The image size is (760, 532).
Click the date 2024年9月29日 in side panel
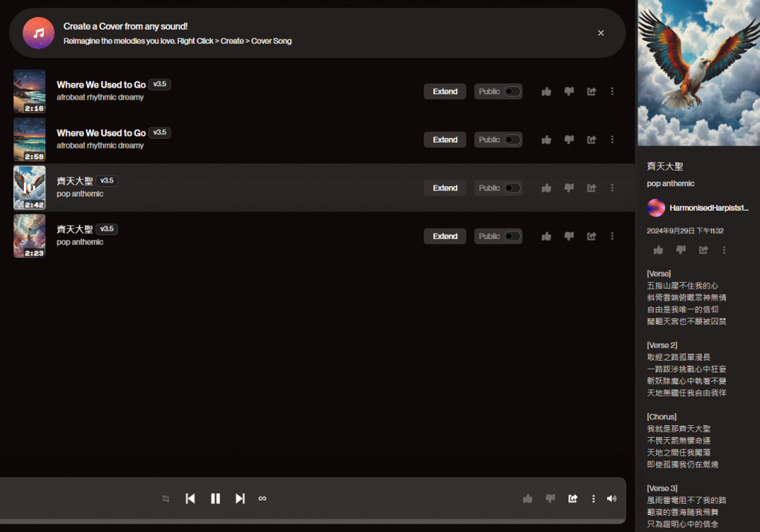(685, 231)
